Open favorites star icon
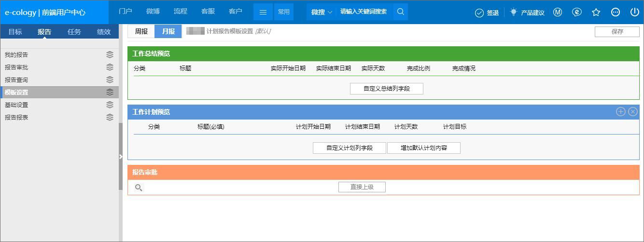 coord(596,13)
